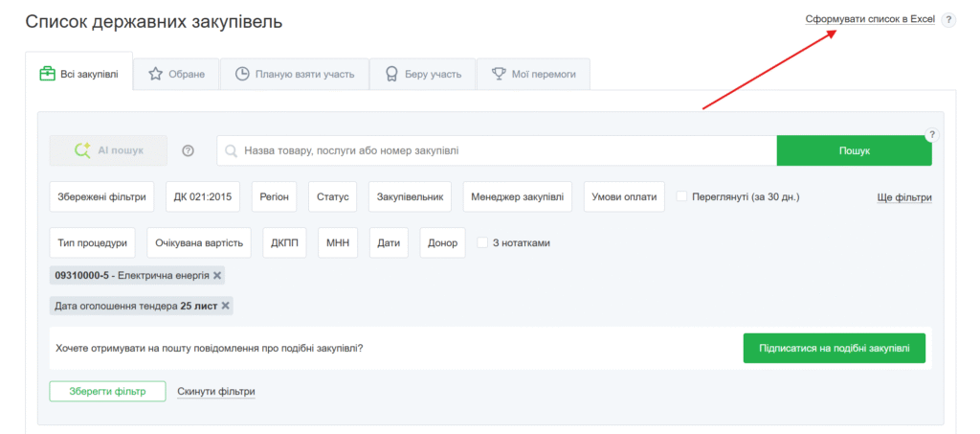
Task: Open the Планую взяти участь tab
Action: point(294,74)
